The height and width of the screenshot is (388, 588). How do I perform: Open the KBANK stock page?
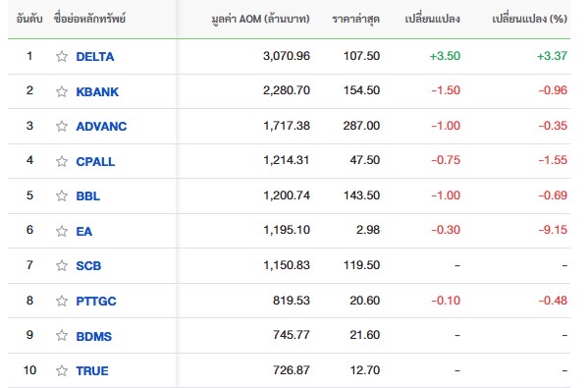[97, 92]
